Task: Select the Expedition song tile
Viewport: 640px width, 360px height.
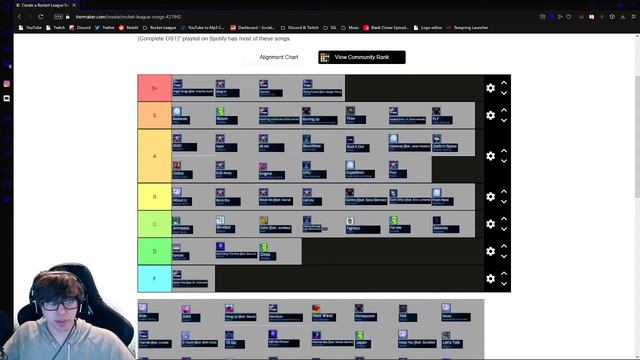Action: click(360, 170)
